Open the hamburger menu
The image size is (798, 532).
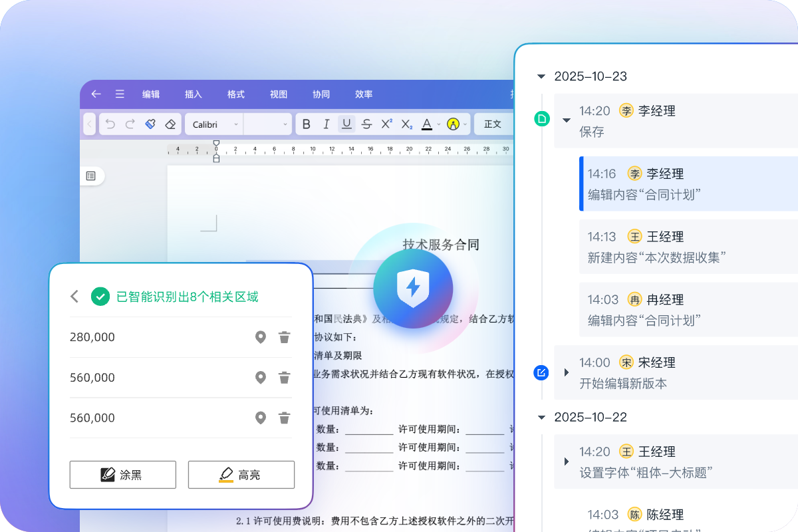[x=120, y=94]
